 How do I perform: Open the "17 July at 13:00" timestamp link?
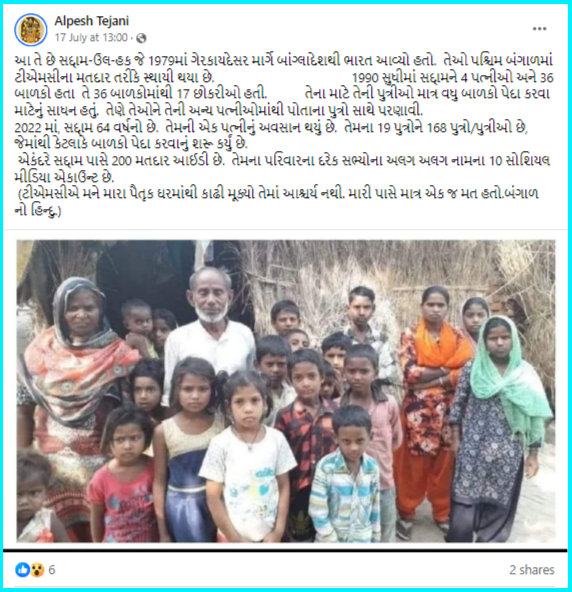[91, 38]
